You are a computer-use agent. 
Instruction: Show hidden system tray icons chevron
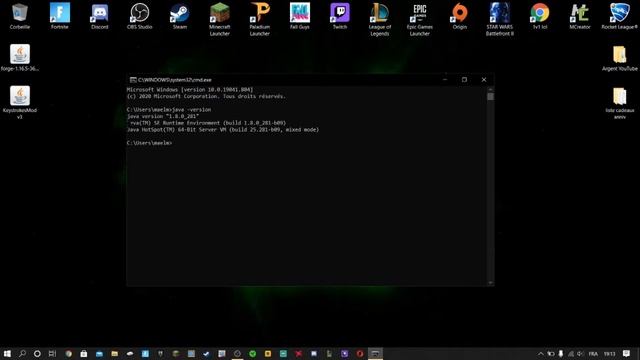tap(540, 353)
